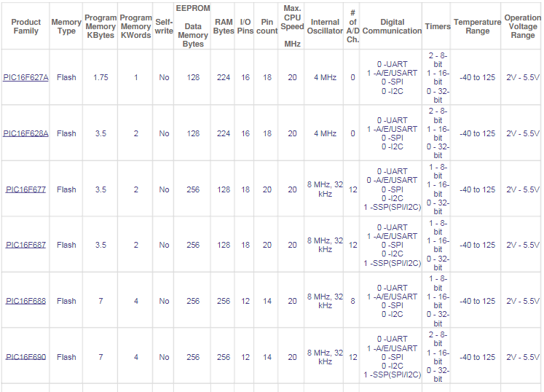Click the RAM Bytes 224 in PIC16F628A row

[224, 133]
